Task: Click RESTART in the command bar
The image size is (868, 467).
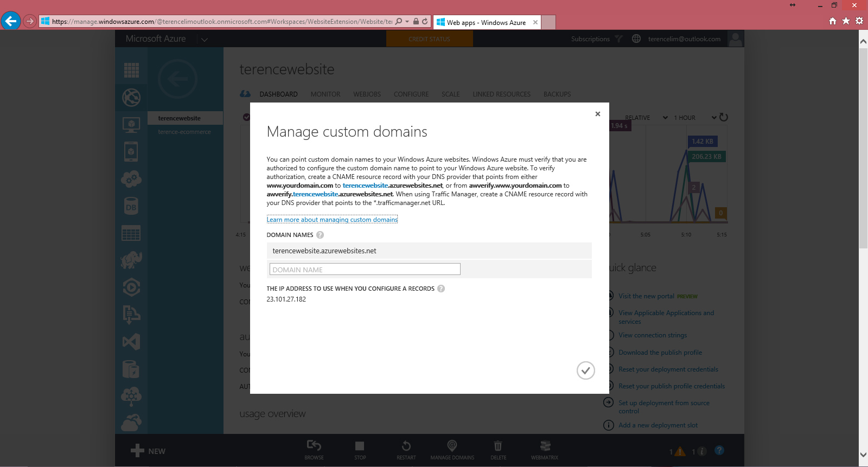Action: click(x=406, y=450)
